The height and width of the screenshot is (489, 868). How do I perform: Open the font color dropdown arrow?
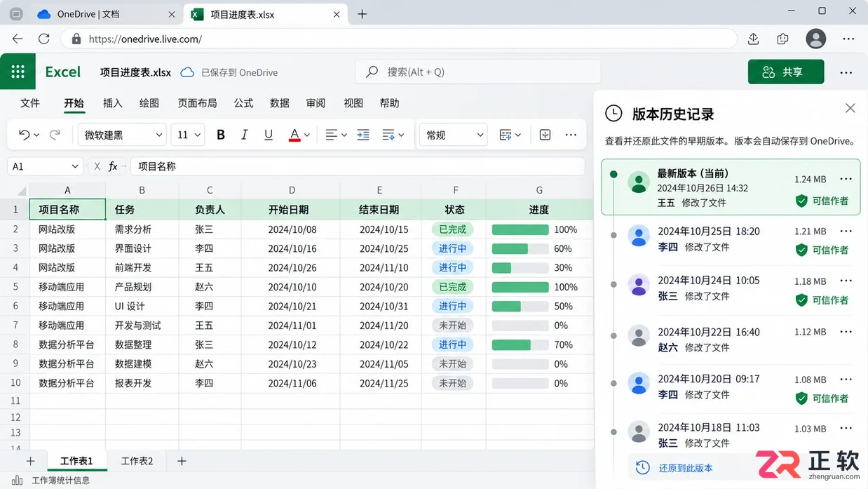(x=307, y=135)
